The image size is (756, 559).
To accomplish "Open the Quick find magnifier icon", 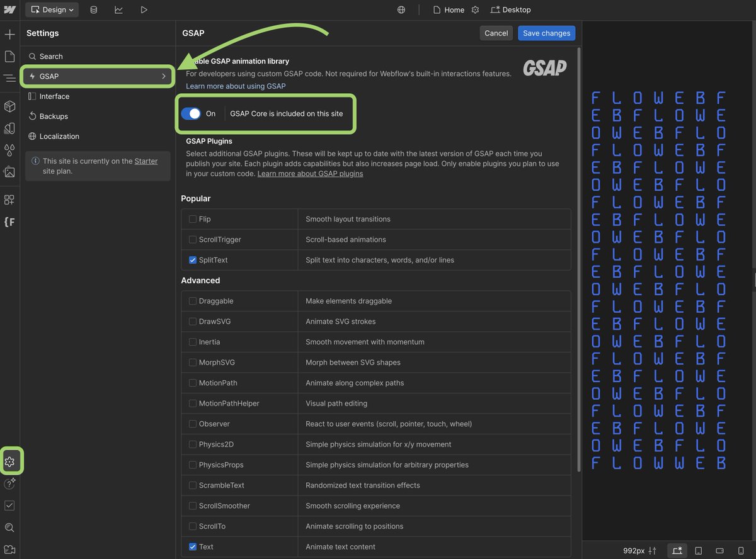I will [9, 528].
